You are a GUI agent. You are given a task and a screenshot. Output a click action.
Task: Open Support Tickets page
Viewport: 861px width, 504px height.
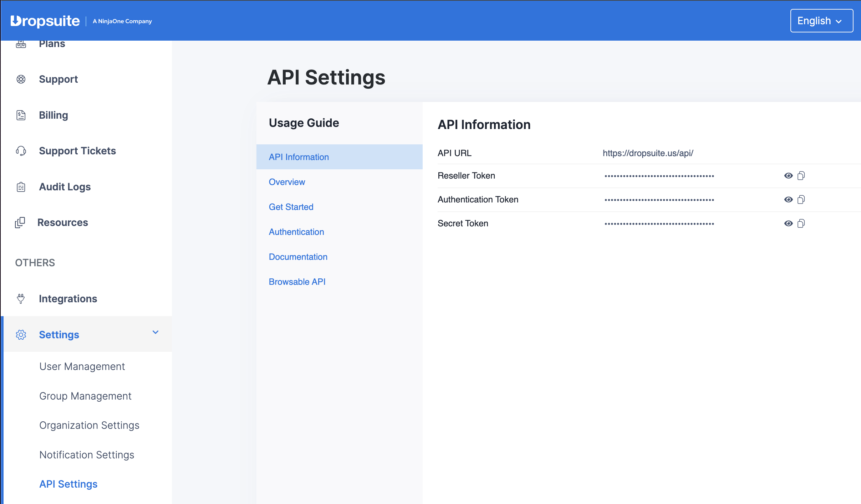pyautogui.click(x=77, y=151)
